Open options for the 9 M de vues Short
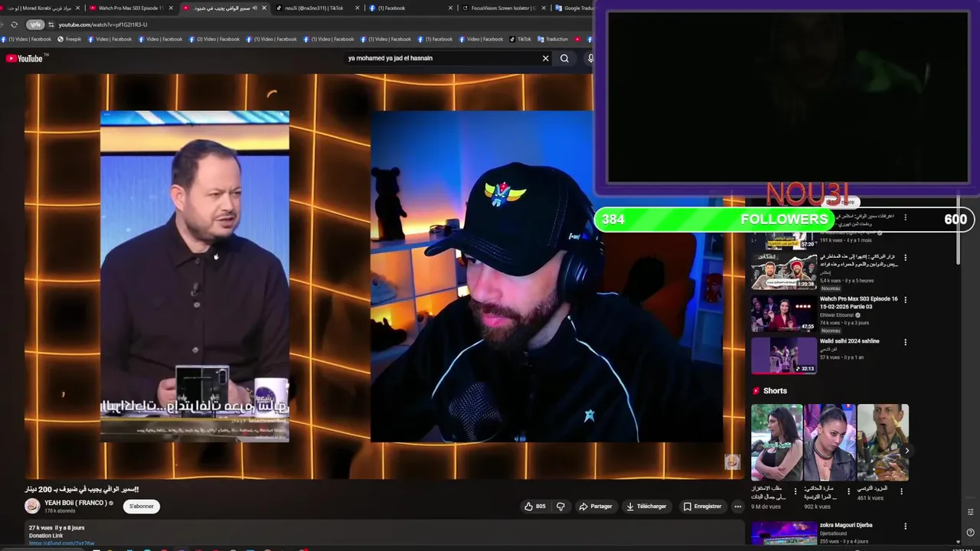Image resolution: width=980 pixels, height=551 pixels. [795, 491]
